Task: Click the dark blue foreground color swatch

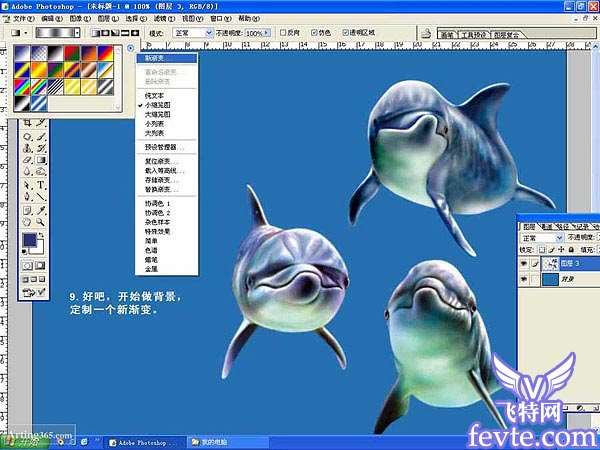Action: tap(30, 240)
